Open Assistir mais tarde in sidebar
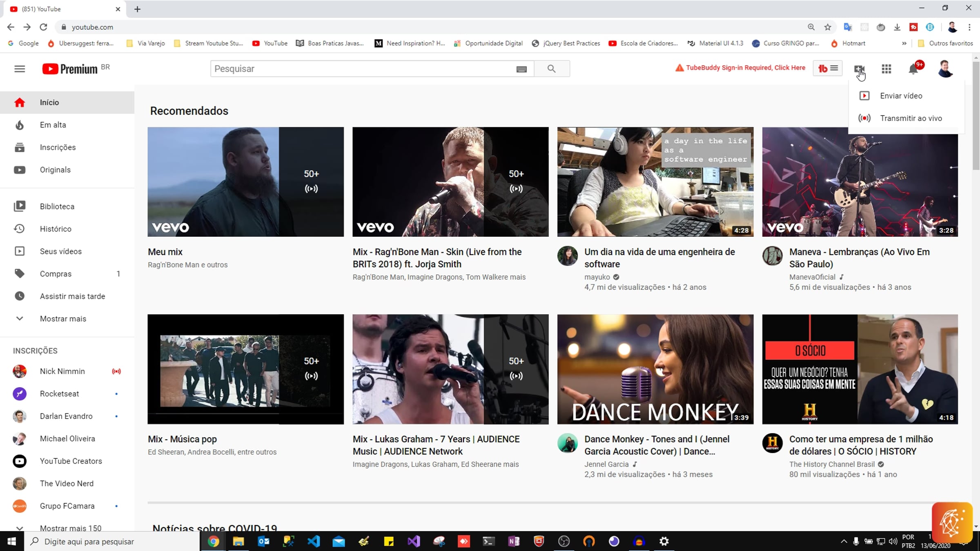Viewport: 980px width, 551px height. click(72, 296)
